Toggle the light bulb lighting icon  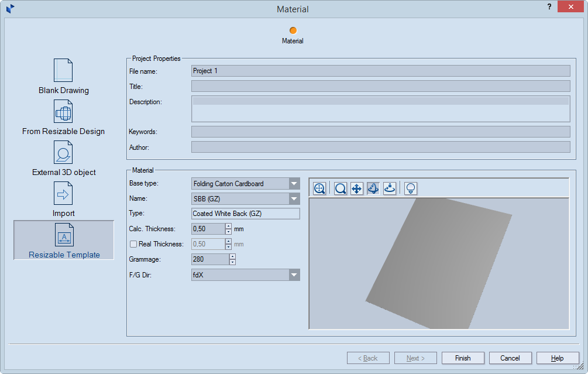[x=411, y=188]
